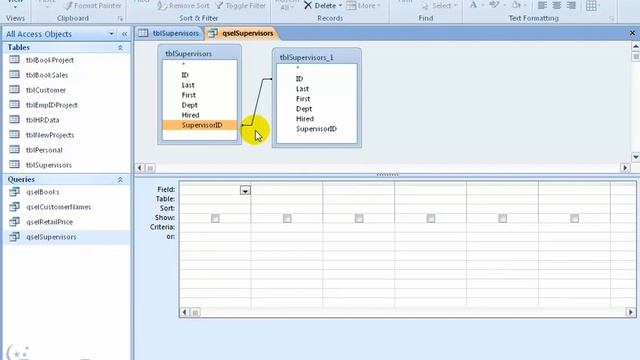Open the All Access Objects dropdown

tap(111, 34)
